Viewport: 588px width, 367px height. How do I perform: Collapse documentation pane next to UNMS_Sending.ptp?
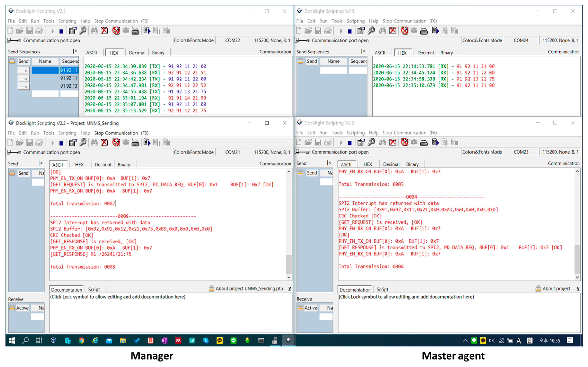click(x=290, y=289)
